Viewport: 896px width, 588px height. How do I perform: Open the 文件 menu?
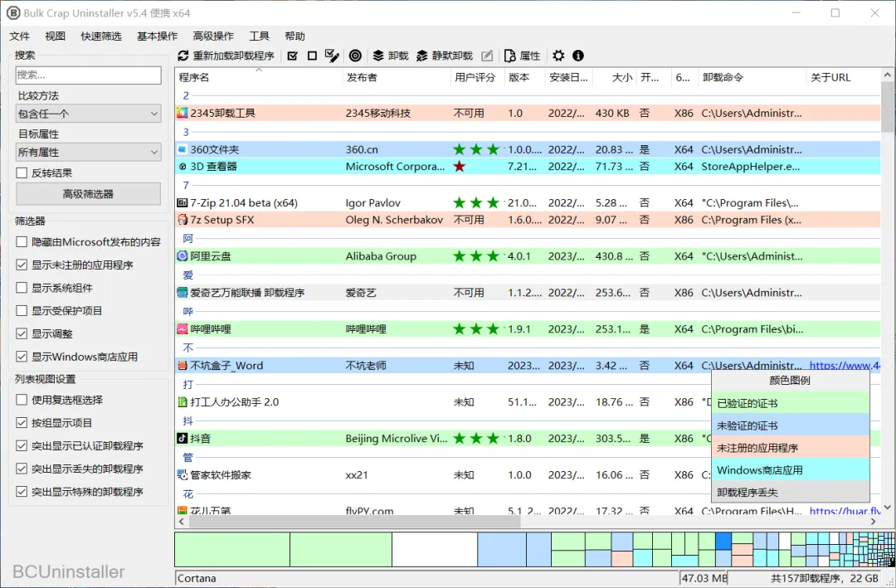(x=19, y=36)
